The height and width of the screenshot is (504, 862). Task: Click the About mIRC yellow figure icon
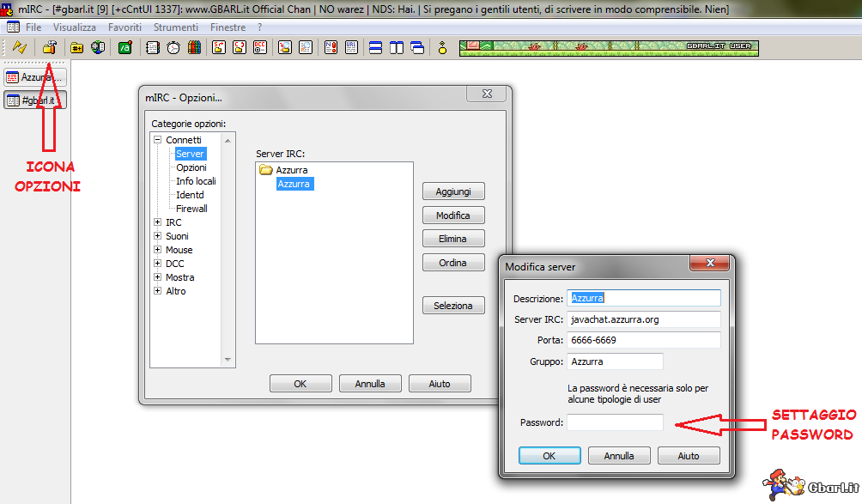coord(442,48)
